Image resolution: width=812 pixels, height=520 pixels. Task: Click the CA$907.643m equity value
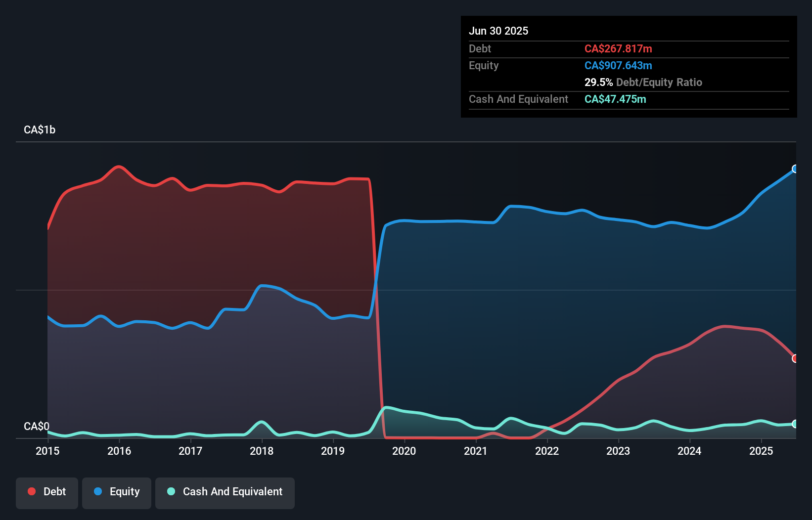(x=618, y=65)
